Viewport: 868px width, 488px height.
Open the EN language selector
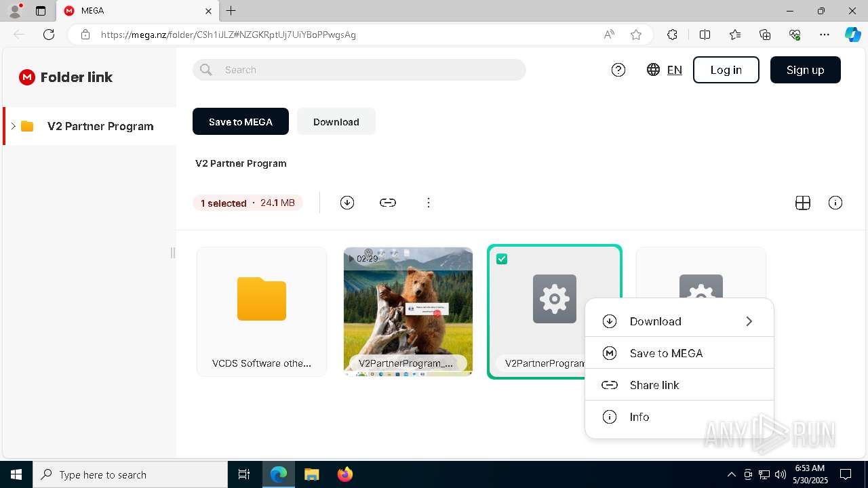(x=675, y=70)
